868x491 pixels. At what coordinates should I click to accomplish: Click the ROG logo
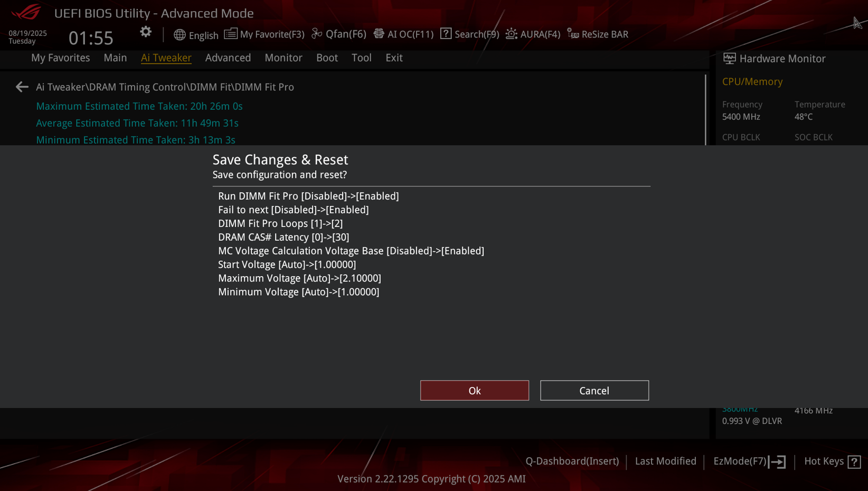[25, 12]
